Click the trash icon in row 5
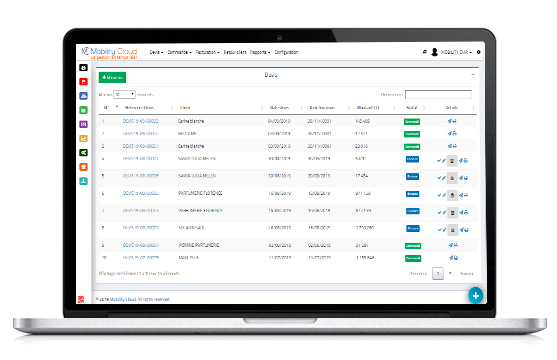 [452, 178]
